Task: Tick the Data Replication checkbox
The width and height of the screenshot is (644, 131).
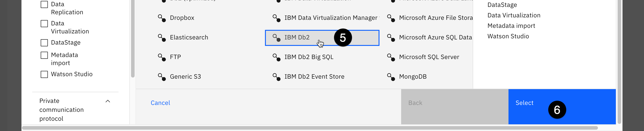Action: [44, 4]
